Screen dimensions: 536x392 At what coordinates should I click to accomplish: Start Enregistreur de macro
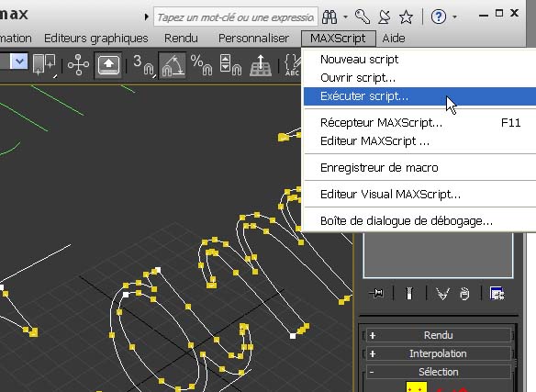pos(419,168)
